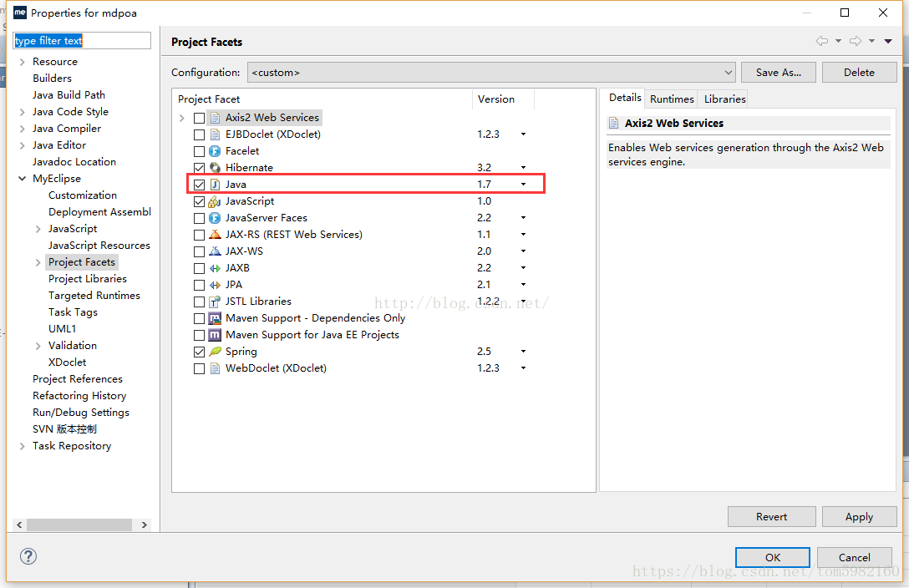This screenshot has height=588, width=909.
Task: Uncheck the Hibernate facet checkbox
Action: (x=200, y=168)
